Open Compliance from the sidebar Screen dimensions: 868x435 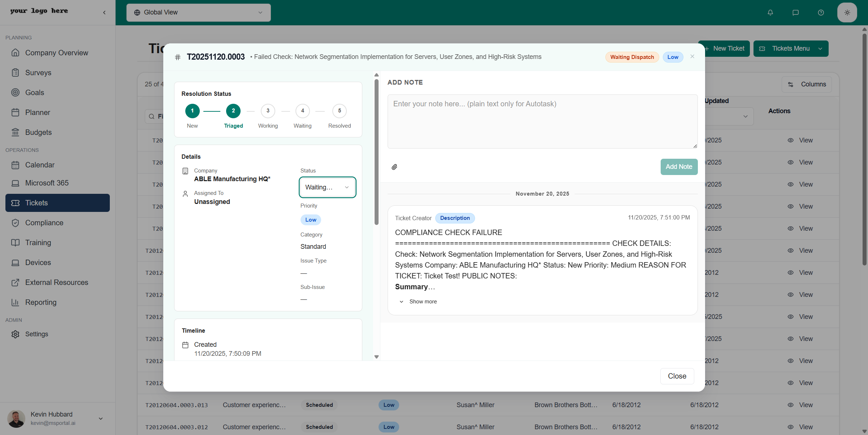(x=44, y=223)
